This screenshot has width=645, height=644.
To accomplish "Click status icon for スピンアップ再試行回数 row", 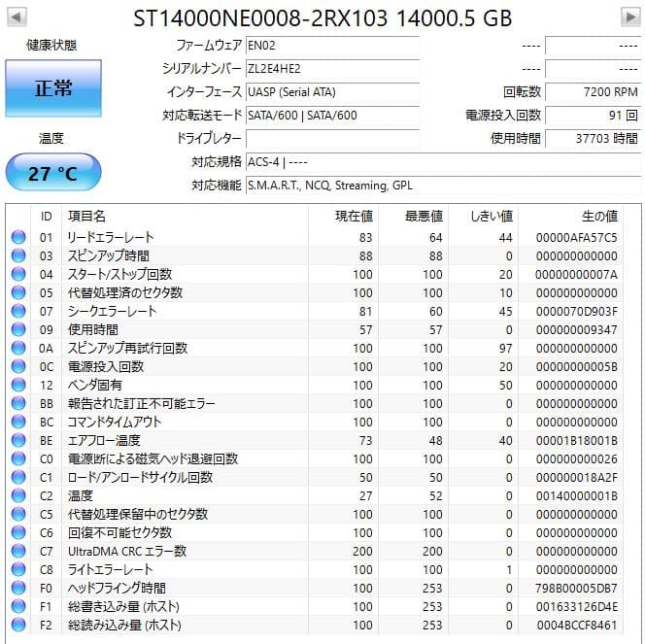I will tap(18, 348).
